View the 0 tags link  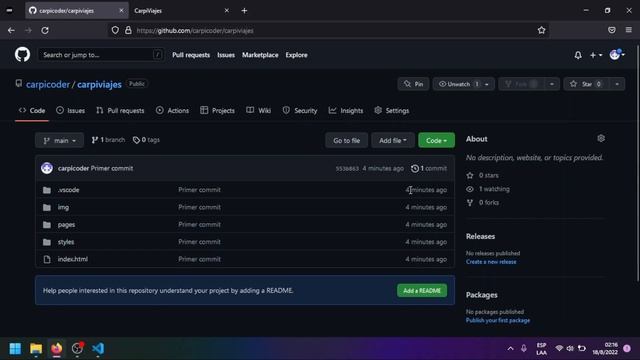pos(146,140)
